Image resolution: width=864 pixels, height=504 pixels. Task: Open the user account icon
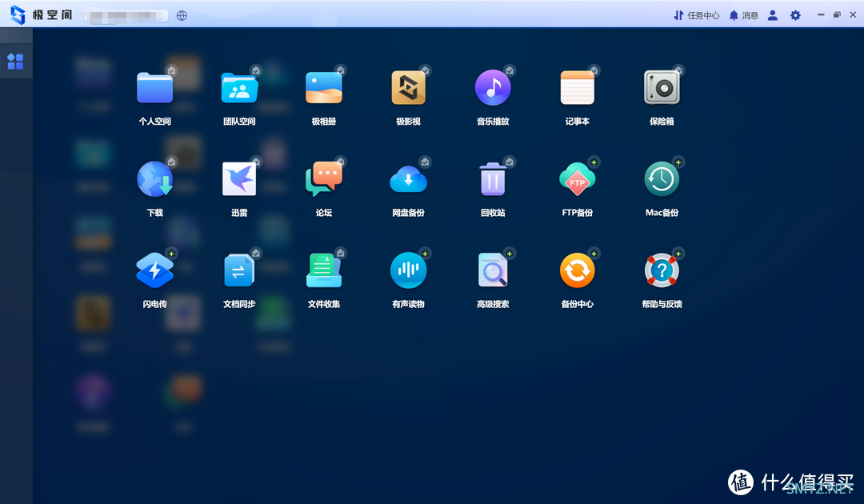(x=773, y=15)
